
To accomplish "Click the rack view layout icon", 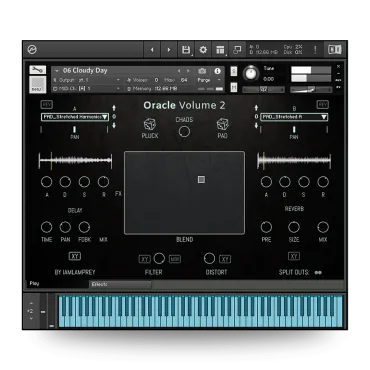I will (220, 50).
